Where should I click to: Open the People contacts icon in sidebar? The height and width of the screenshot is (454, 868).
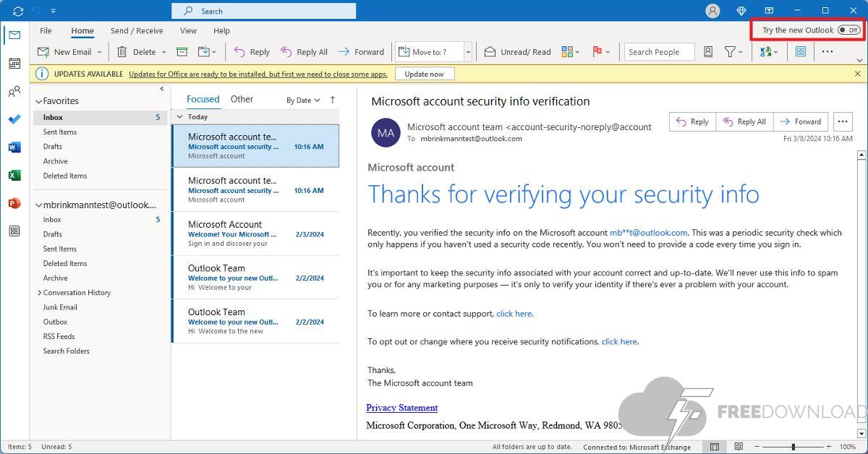click(14, 92)
